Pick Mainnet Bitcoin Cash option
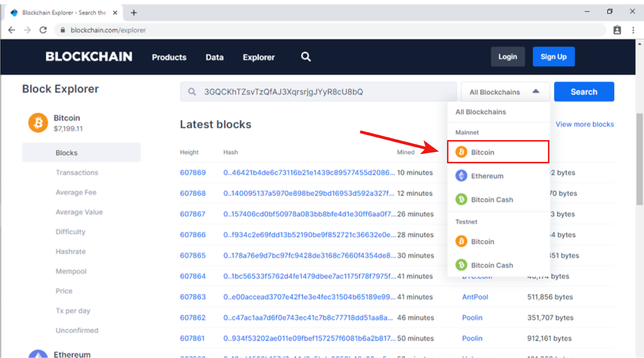The image size is (644, 358). [498, 200]
